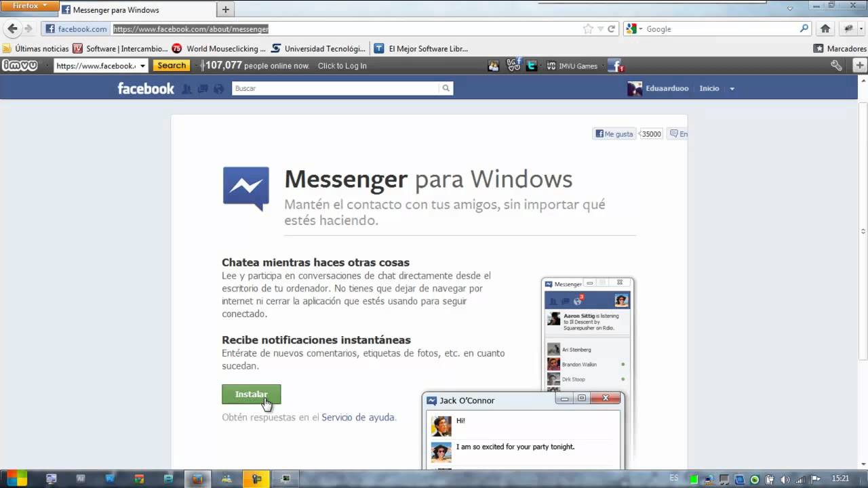868x488 pixels.
Task: Click the facebook.com site identity badge
Action: pyautogui.click(x=76, y=29)
